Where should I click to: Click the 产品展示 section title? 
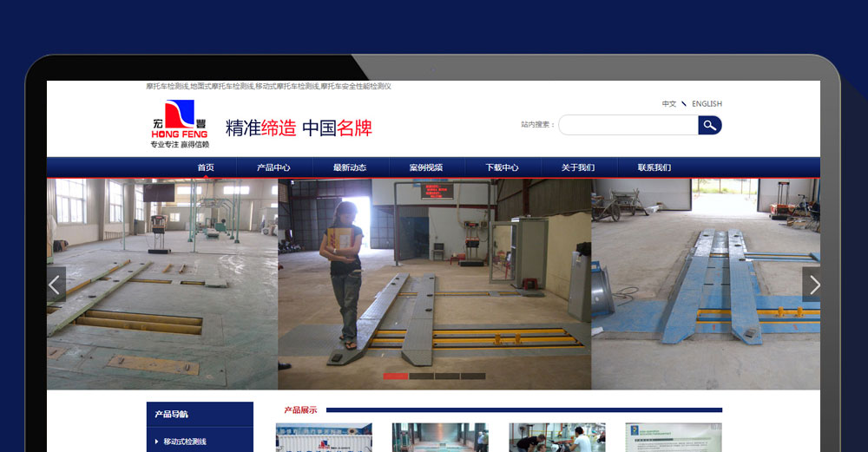click(300, 410)
